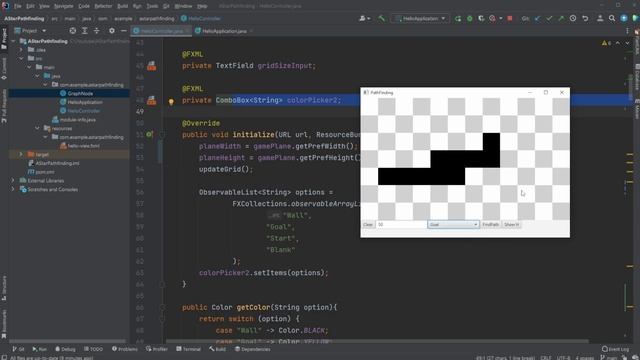This screenshot has width=640, height=360.
Task: Click the warnings indicator in the editor corner
Action: point(606,43)
